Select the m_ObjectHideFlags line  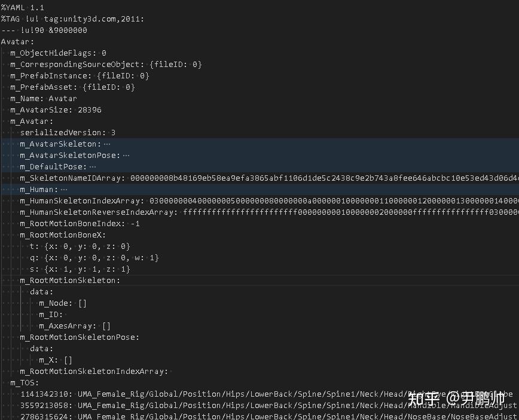[x=58, y=53]
